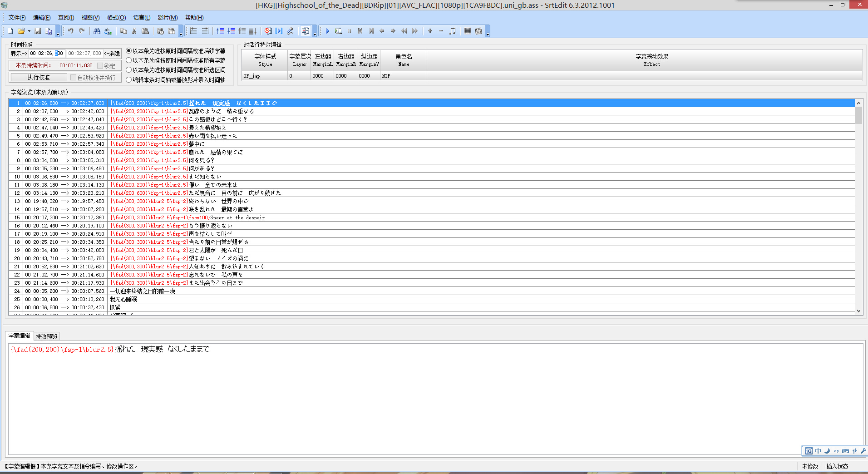Click the NTP effect cell
This screenshot has height=474, width=868.
point(403,76)
